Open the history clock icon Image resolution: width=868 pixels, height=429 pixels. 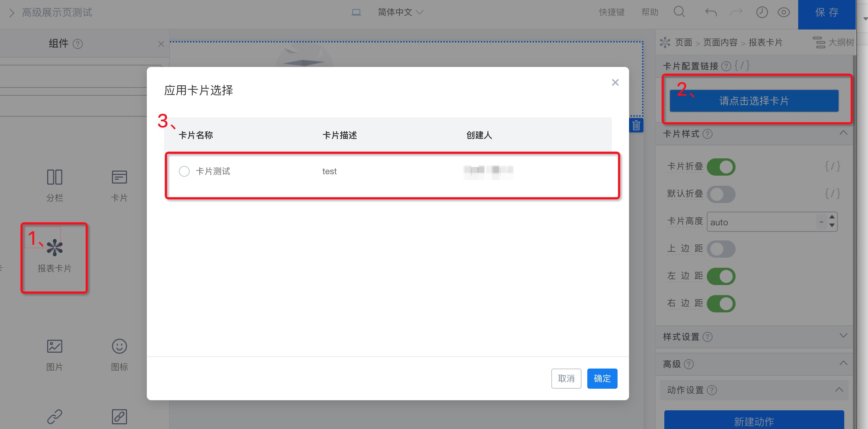[762, 13]
